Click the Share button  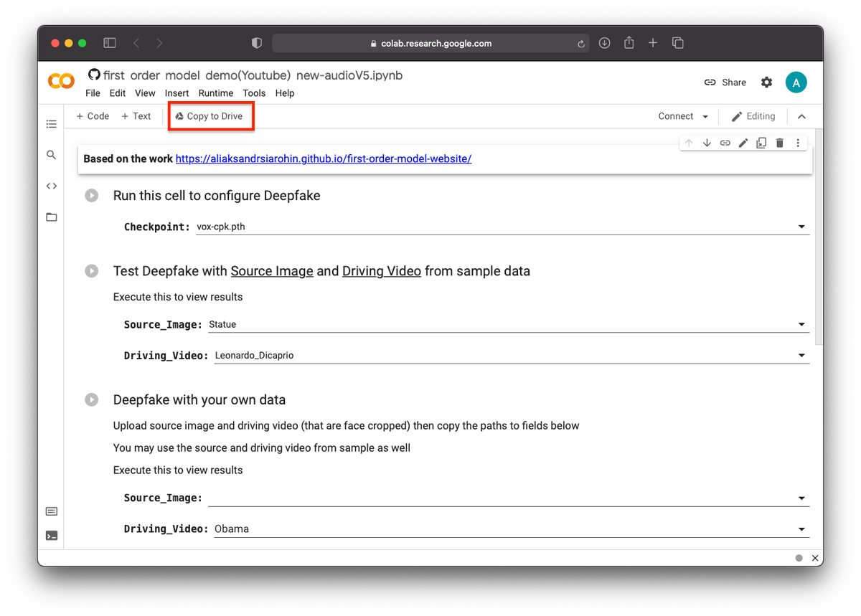[725, 82]
